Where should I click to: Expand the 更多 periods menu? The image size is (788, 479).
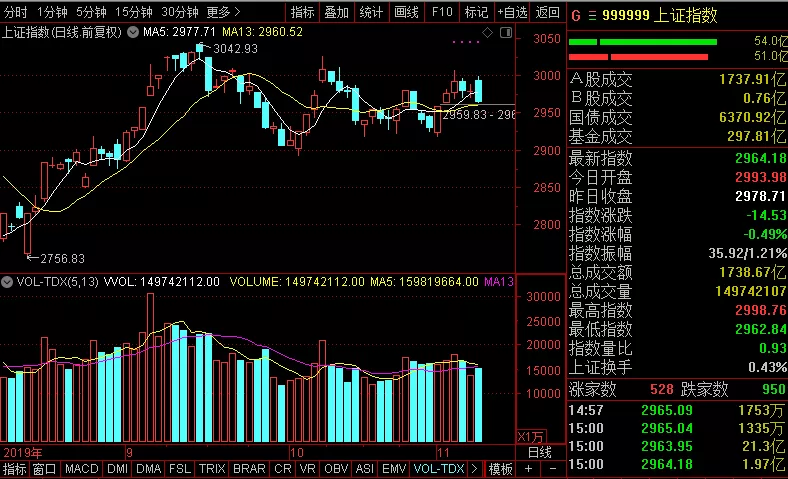coord(224,12)
